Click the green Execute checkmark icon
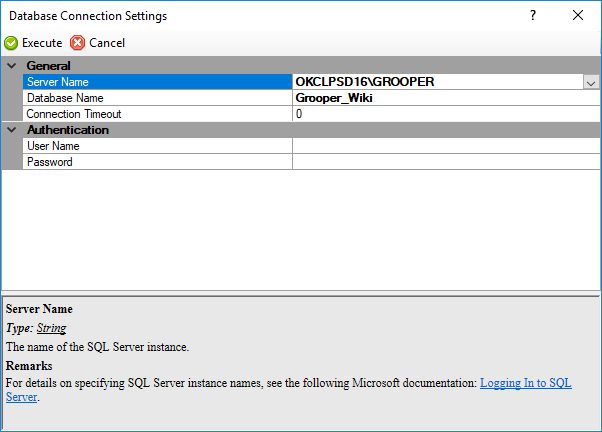Screen dimensions: 602x432 pos(11,43)
